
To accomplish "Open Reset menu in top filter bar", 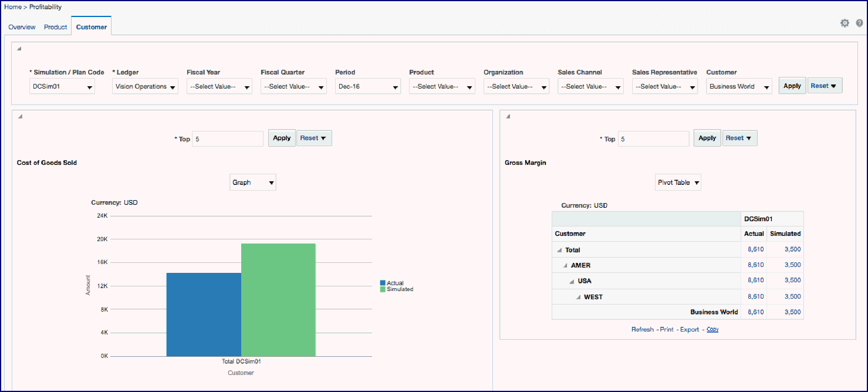I will (825, 86).
